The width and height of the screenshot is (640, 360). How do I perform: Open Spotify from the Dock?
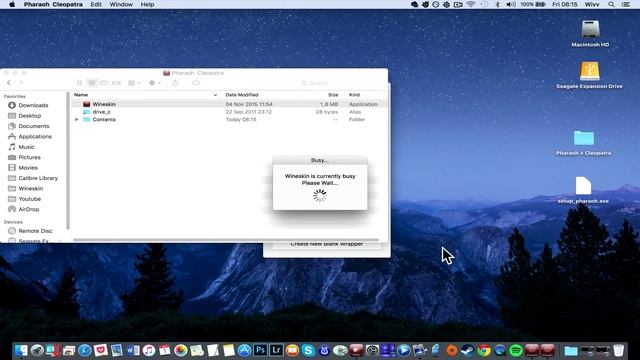point(516,350)
